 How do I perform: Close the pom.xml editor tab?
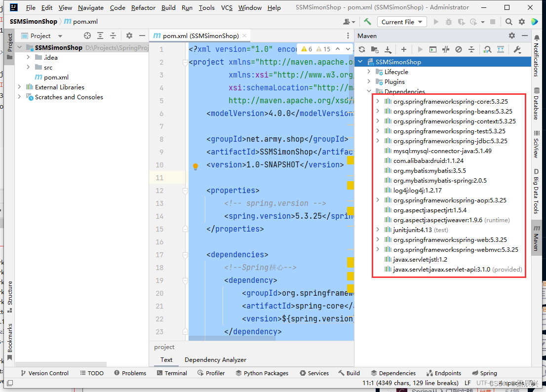click(244, 36)
